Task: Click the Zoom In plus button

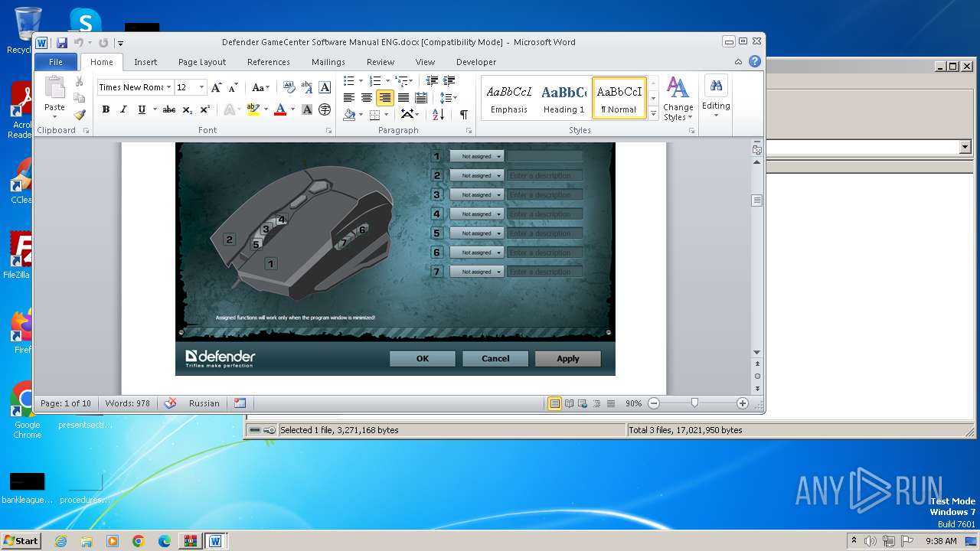Action: [x=742, y=403]
